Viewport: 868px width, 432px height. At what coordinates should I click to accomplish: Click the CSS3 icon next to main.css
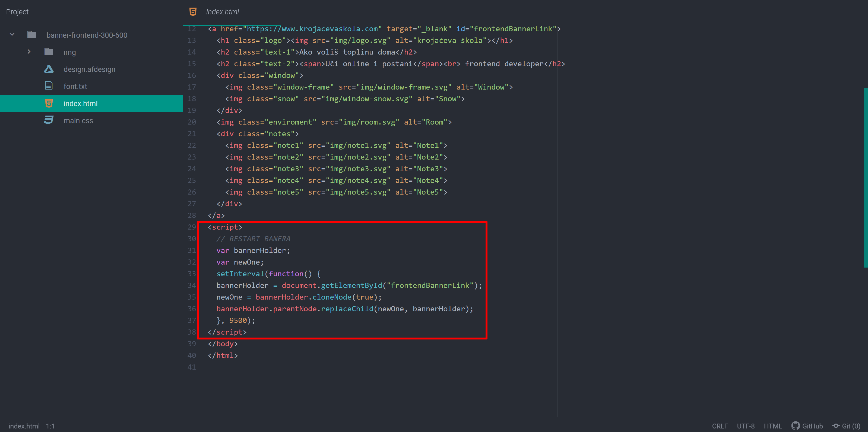coord(49,120)
